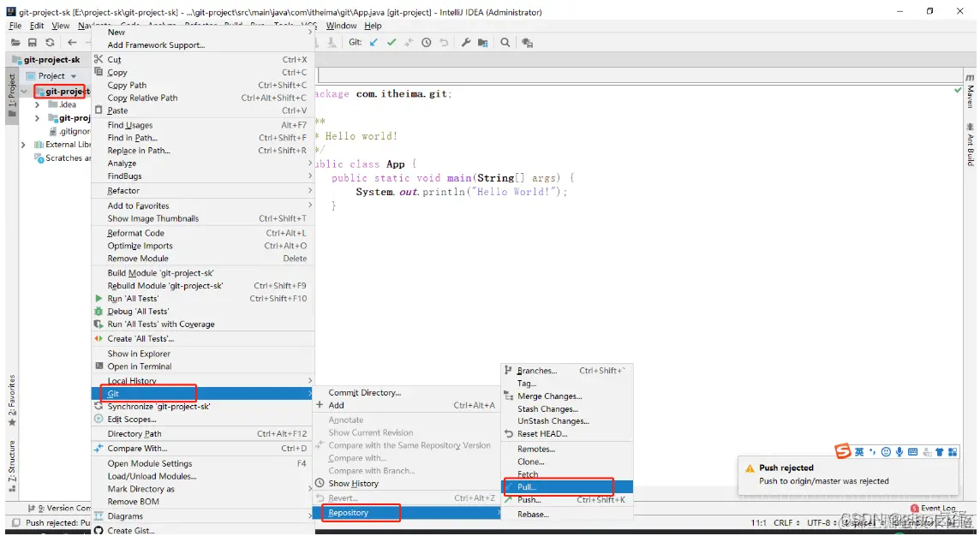Open the 2: Favorites side tab
Viewport: 980px width, 536px height.
pos(12,401)
